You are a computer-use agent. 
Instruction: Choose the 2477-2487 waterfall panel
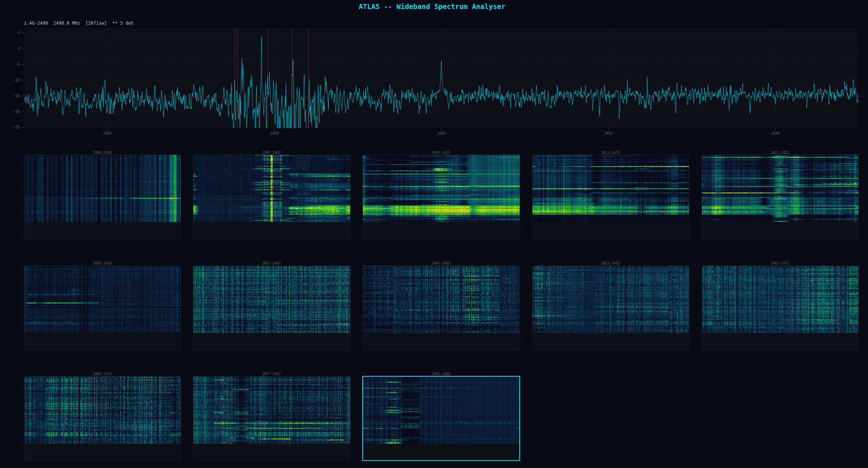(x=272, y=418)
